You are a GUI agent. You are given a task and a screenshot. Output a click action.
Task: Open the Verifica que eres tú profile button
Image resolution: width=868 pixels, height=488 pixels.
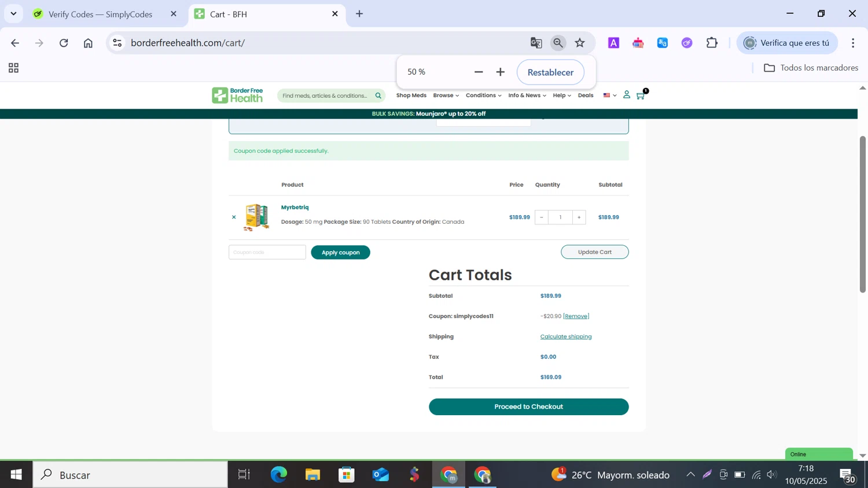point(787,43)
